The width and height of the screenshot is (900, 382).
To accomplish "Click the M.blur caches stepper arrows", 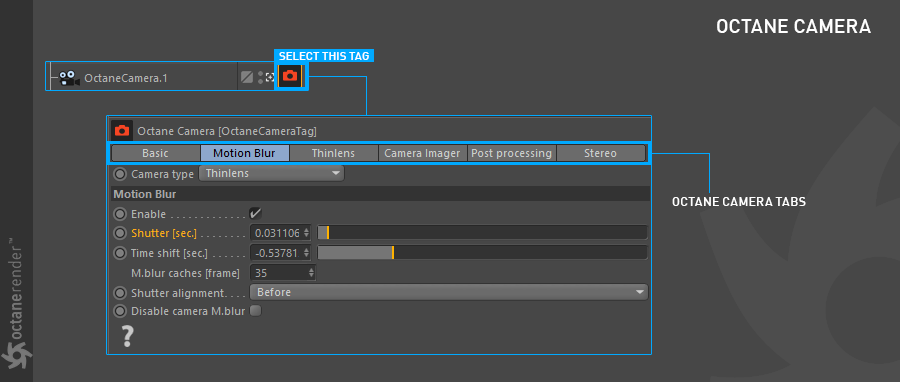I will click(312, 273).
